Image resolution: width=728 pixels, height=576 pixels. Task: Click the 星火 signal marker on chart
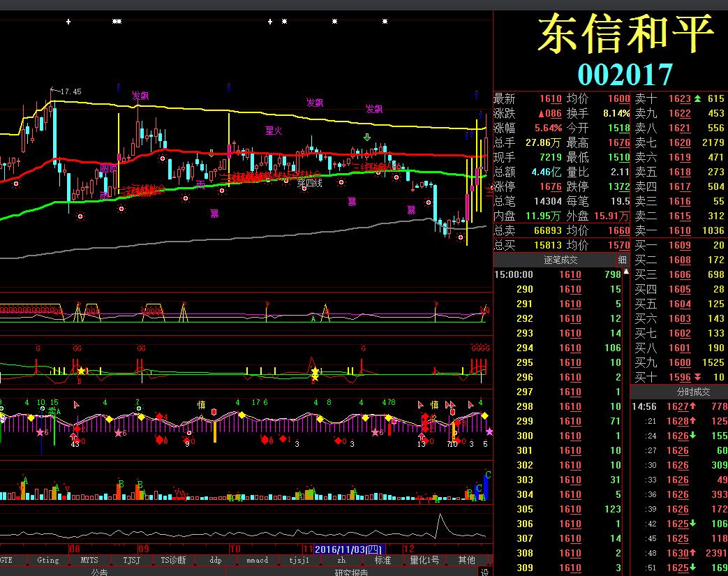[274, 131]
